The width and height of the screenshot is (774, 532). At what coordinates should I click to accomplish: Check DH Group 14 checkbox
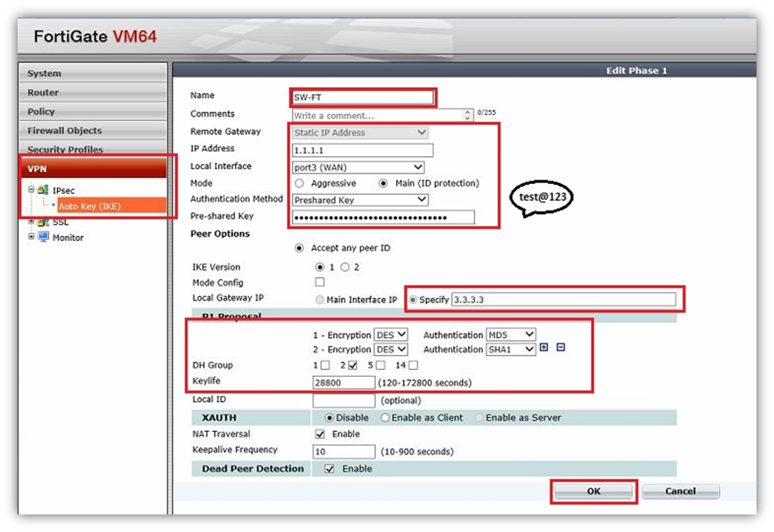point(413,365)
